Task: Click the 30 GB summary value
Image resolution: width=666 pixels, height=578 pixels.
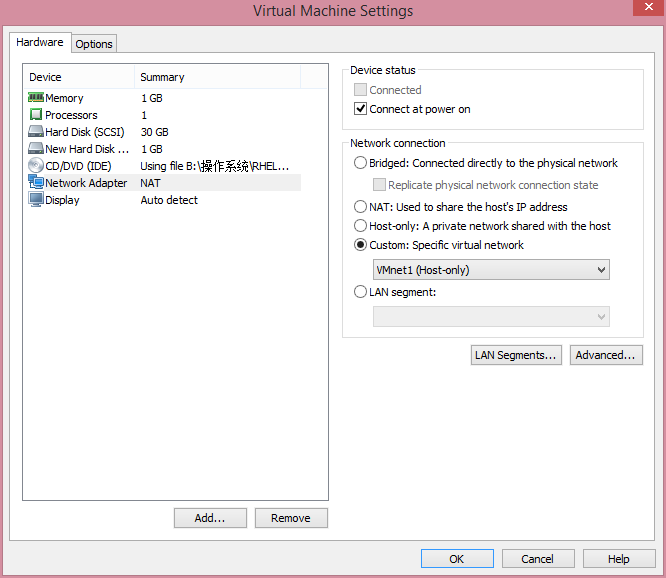Action: point(155,132)
